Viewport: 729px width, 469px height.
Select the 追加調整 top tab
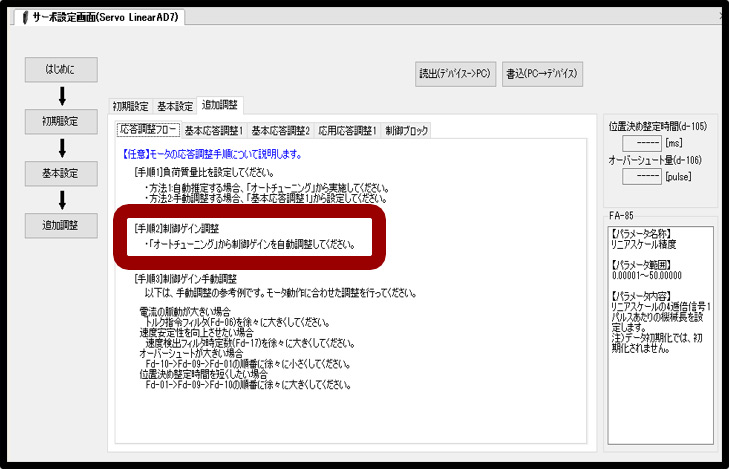tap(220, 105)
